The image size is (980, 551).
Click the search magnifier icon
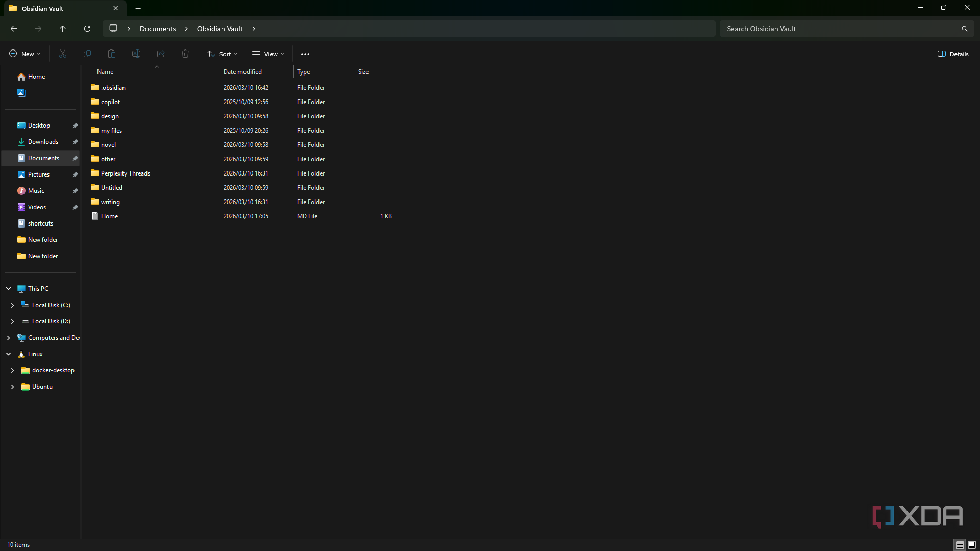[965, 29]
